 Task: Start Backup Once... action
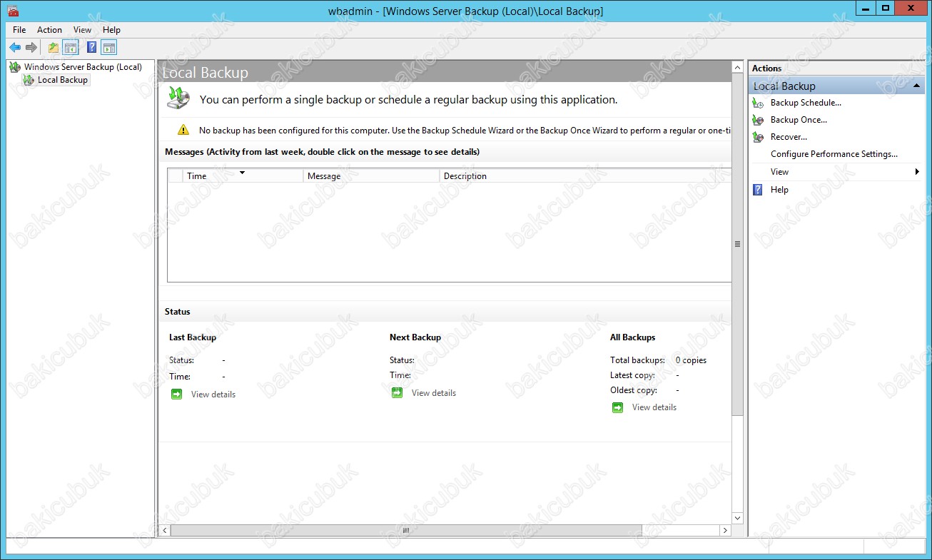pyautogui.click(x=799, y=120)
